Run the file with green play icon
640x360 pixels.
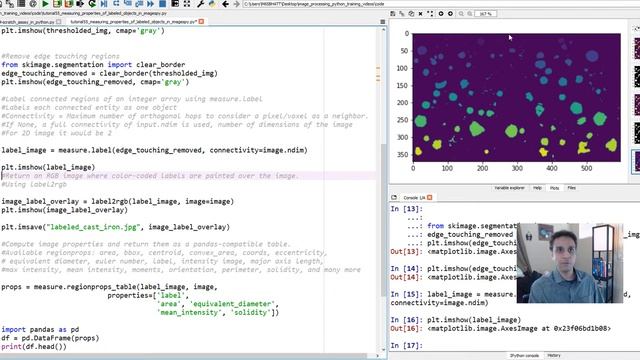pos(45,4)
